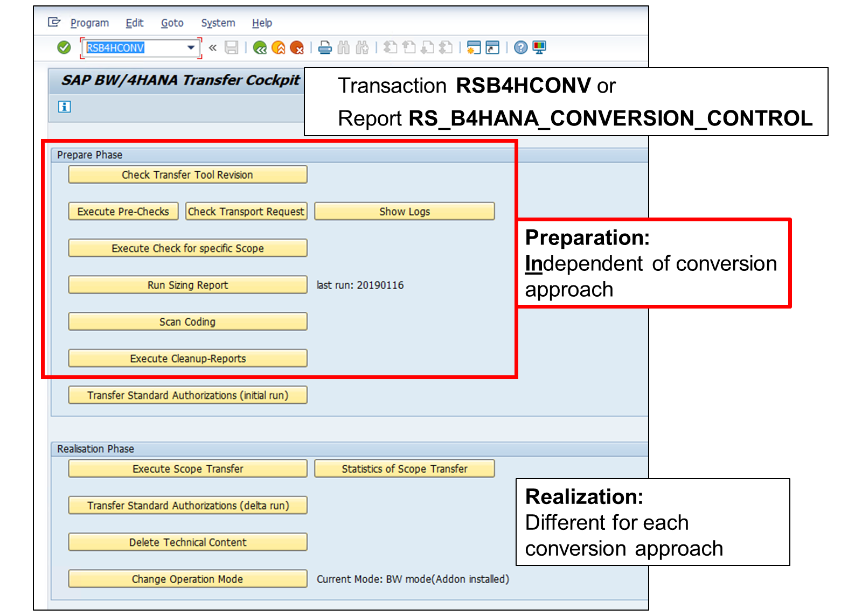Click the Generate Shortcut icon

(493, 47)
